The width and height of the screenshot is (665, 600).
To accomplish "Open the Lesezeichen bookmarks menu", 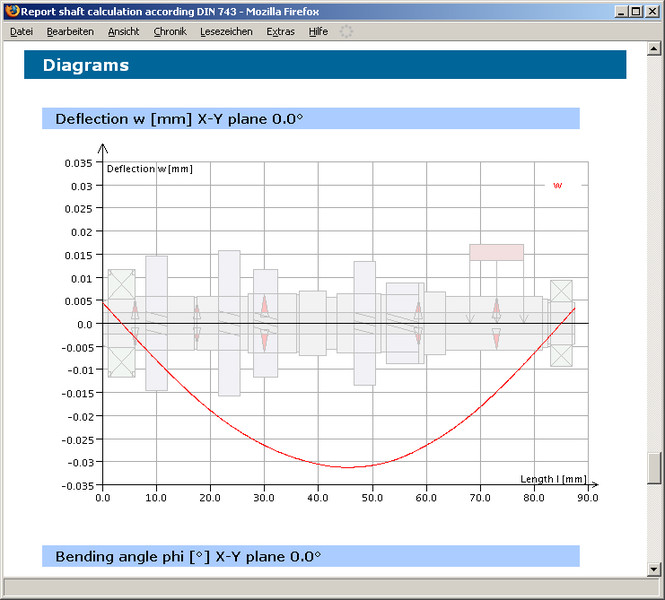I will click(x=226, y=32).
